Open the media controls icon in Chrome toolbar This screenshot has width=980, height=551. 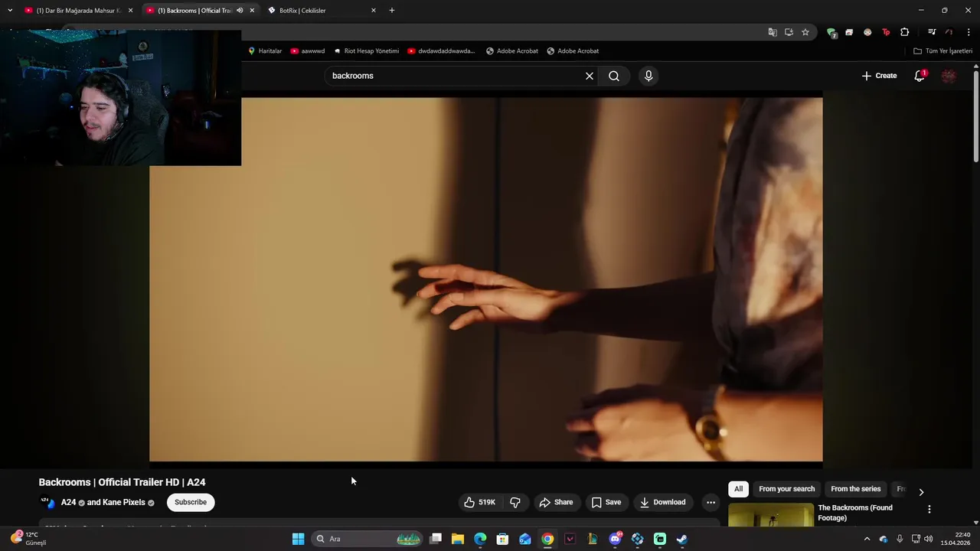click(x=932, y=32)
